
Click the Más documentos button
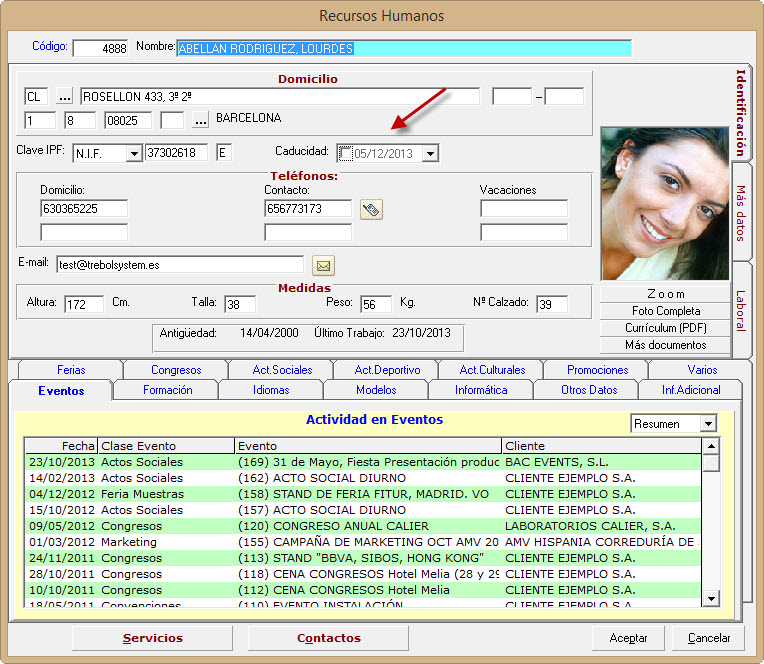[x=665, y=345]
